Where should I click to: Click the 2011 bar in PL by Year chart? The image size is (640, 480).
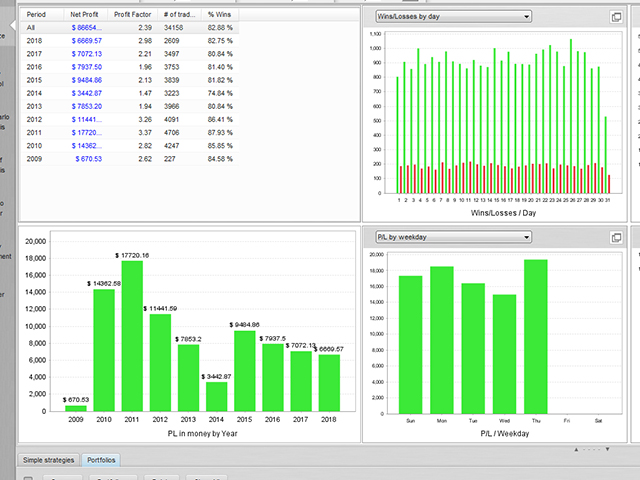coord(132,336)
